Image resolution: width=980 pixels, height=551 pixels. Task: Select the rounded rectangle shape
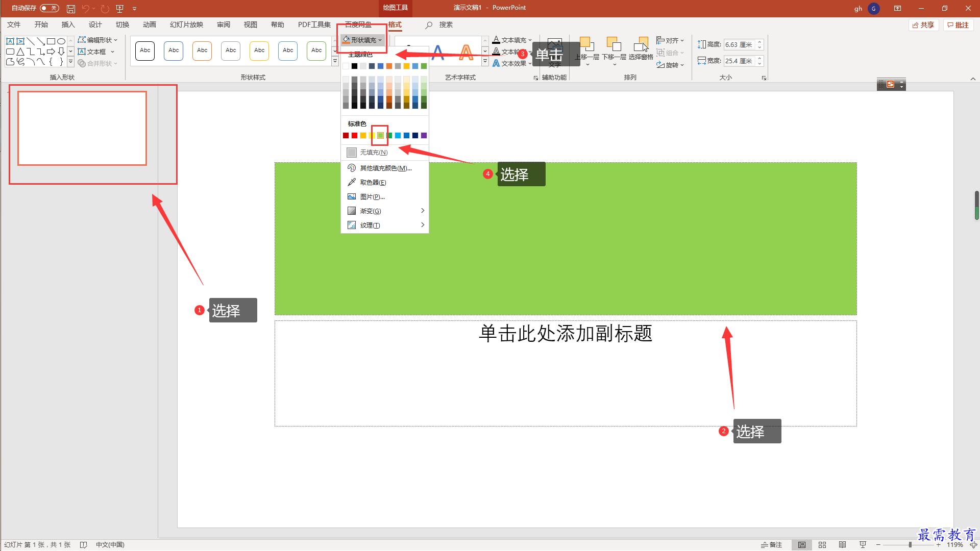10,52
